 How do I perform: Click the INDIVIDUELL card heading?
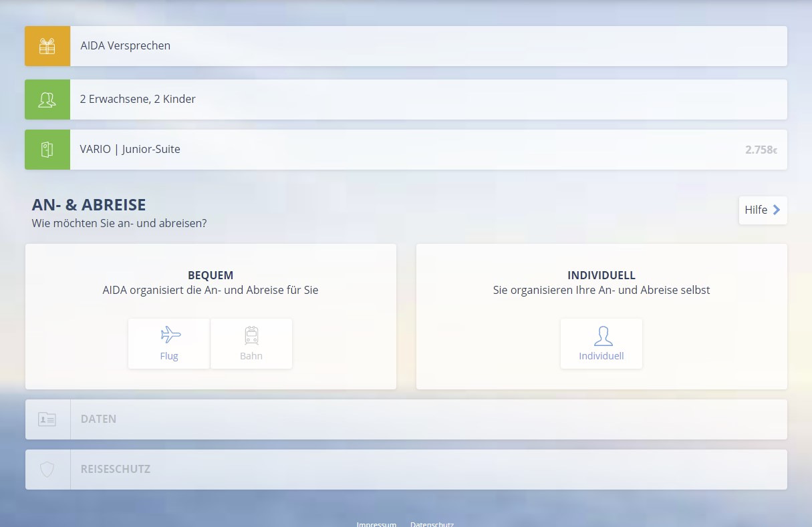click(601, 275)
